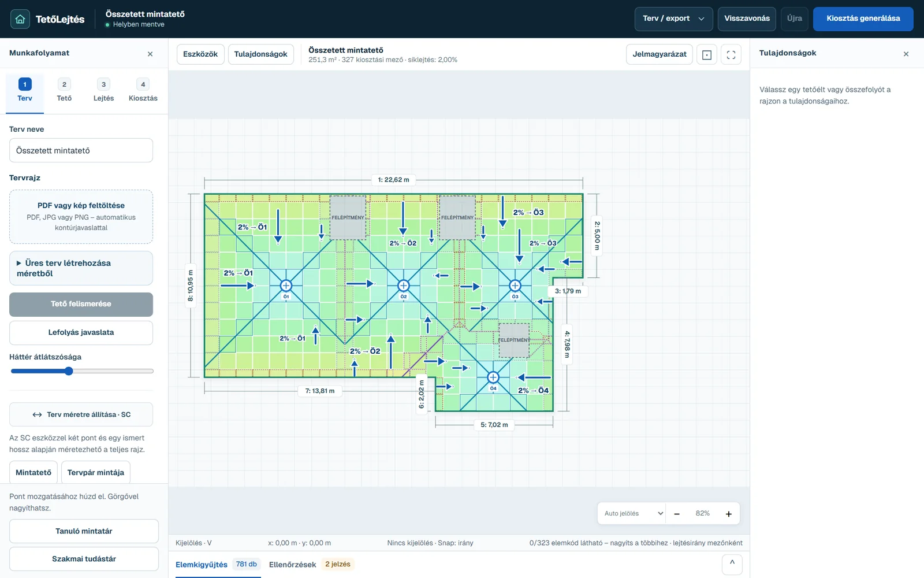Toggle the center view square icon
Image resolution: width=924 pixels, height=578 pixels.
(x=707, y=55)
